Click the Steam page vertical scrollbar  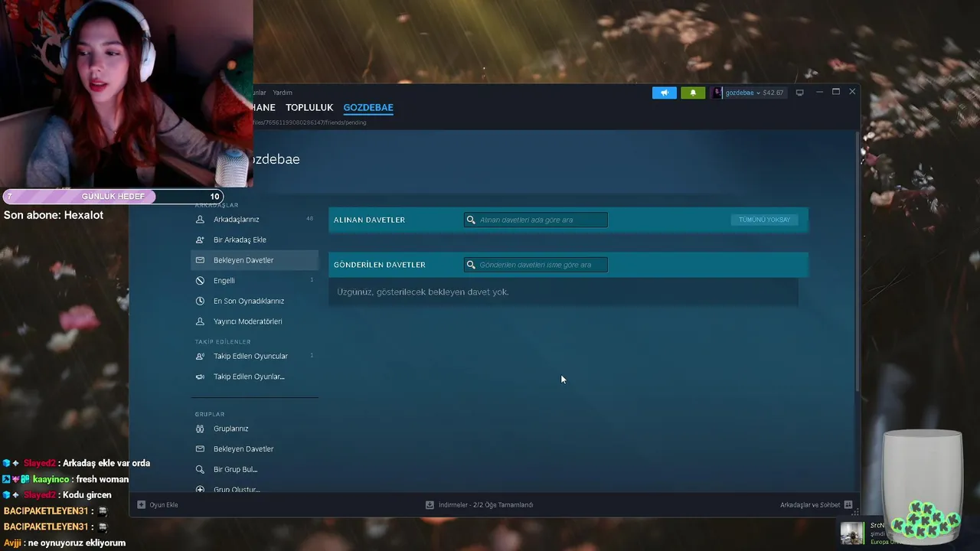tap(857, 262)
